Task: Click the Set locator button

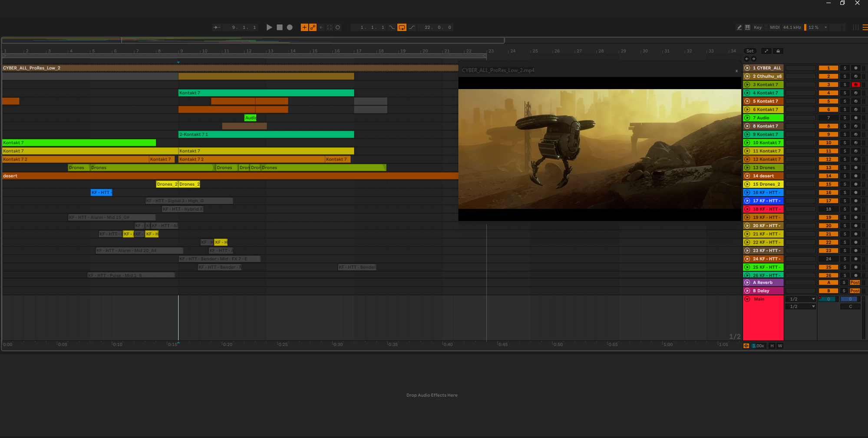Action: tap(750, 51)
